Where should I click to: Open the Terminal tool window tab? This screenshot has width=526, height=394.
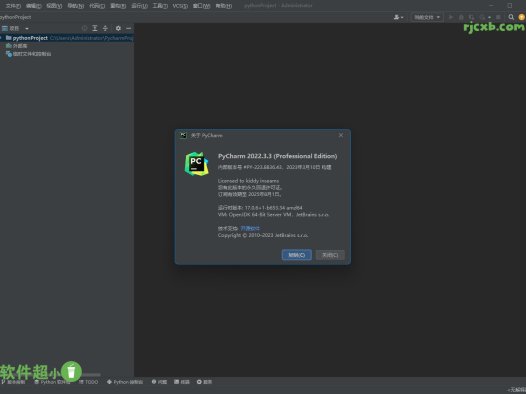[x=182, y=382]
